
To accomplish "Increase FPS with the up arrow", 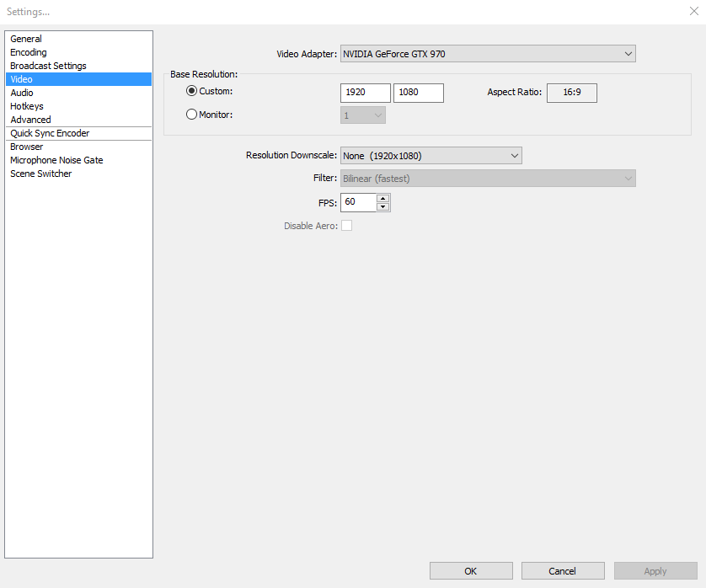I will (382, 198).
